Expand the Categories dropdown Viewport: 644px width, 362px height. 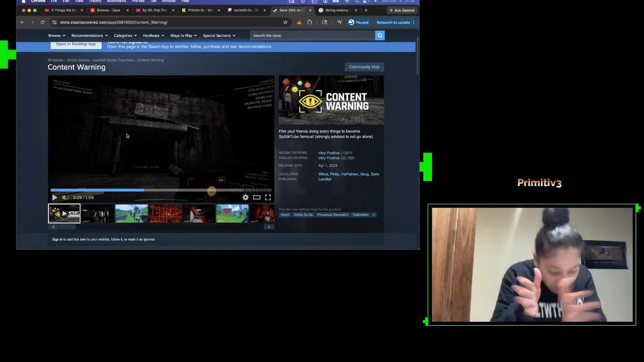pyautogui.click(x=125, y=35)
